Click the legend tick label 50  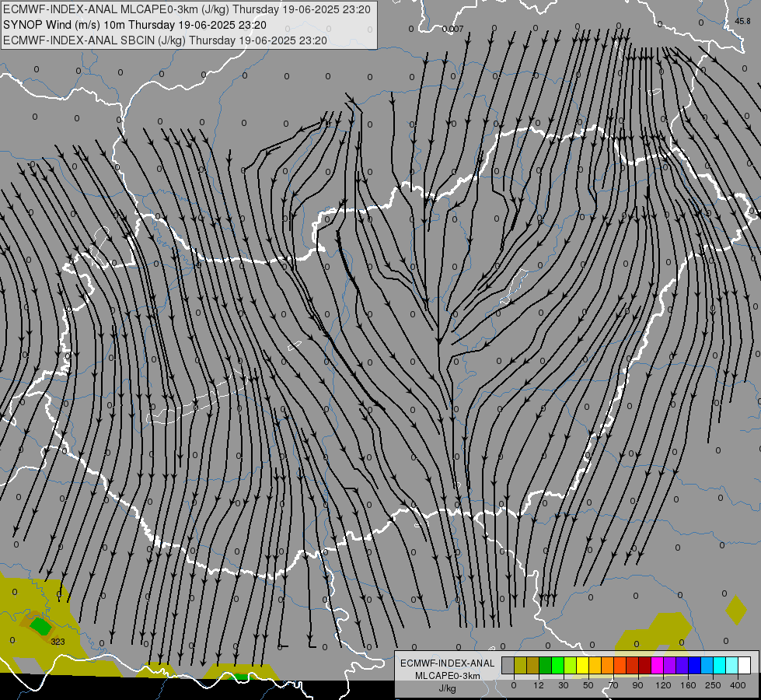[x=588, y=685]
